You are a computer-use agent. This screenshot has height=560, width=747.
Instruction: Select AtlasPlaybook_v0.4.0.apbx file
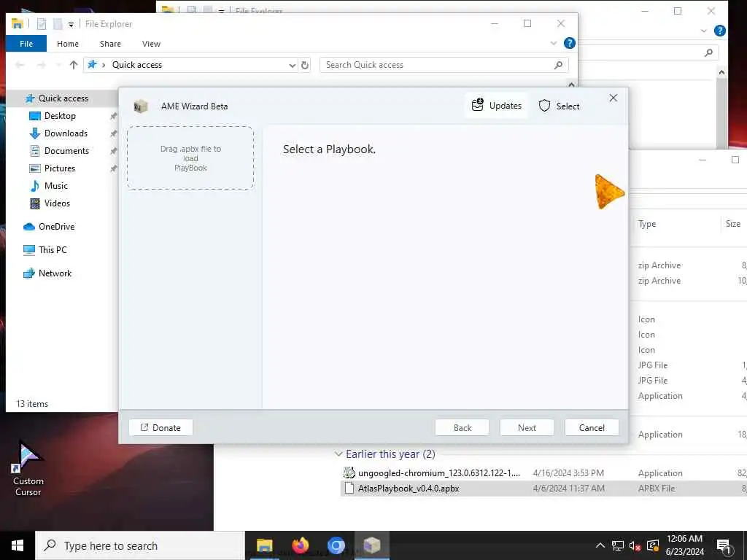coord(409,488)
